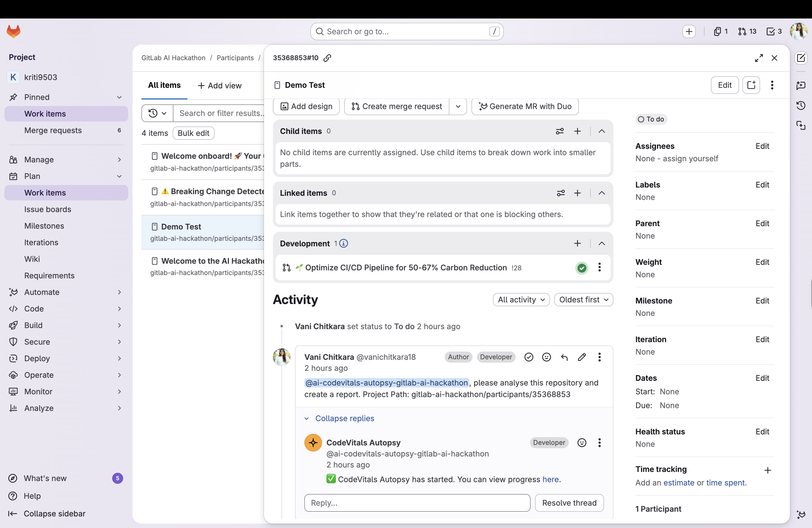Toggle child items view options

tap(560, 131)
